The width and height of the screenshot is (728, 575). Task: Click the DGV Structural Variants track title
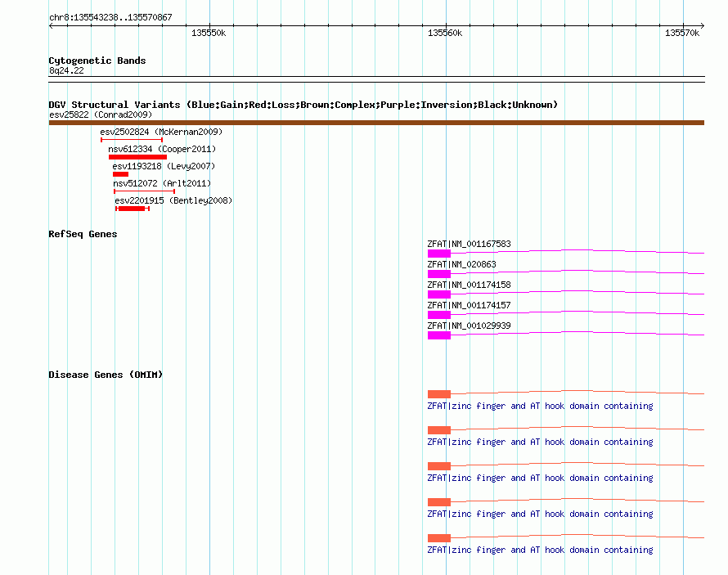pyautogui.click(x=303, y=105)
